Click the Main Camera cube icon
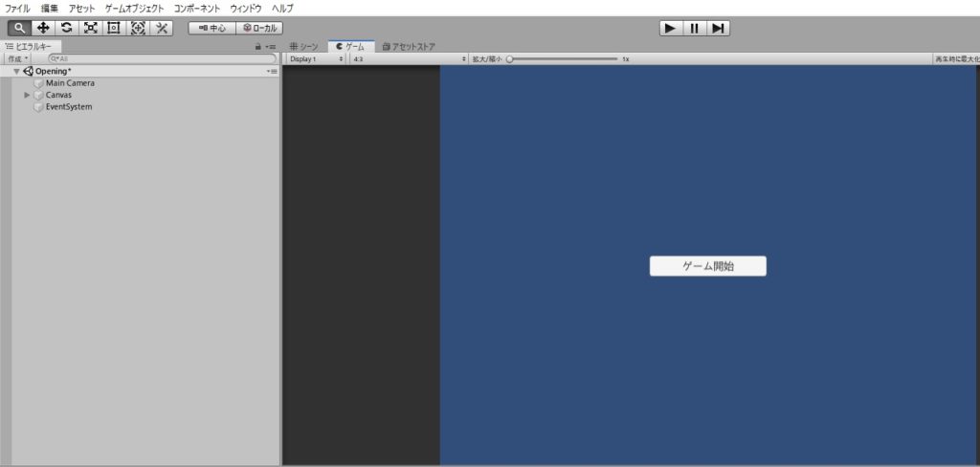 (x=38, y=83)
